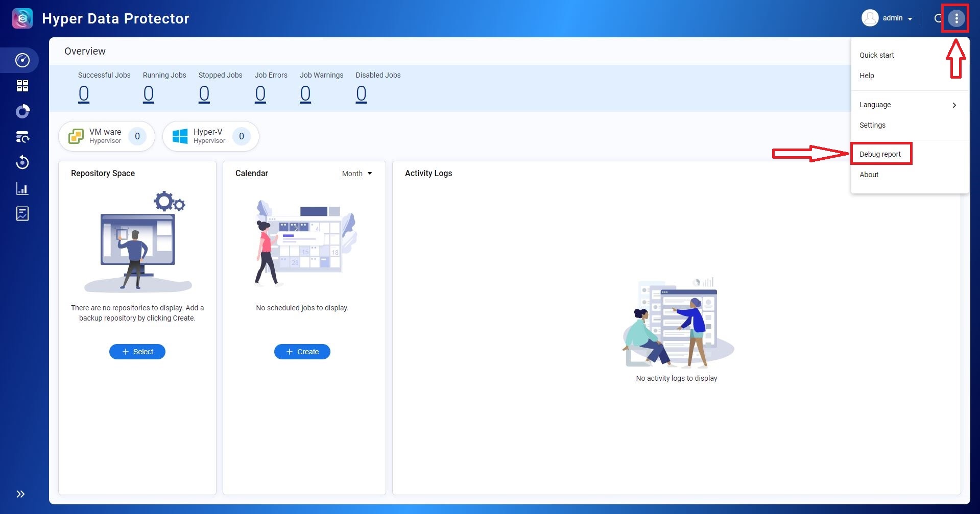Open the logs document icon in sidebar
The height and width of the screenshot is (514, 980).
click(22, 214)
